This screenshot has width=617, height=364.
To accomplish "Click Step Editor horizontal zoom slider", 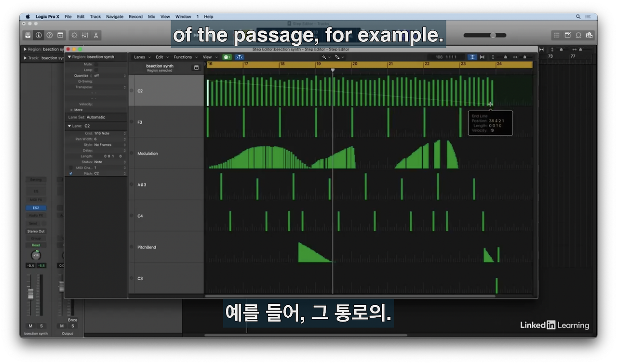I will [x=525, y=57].
